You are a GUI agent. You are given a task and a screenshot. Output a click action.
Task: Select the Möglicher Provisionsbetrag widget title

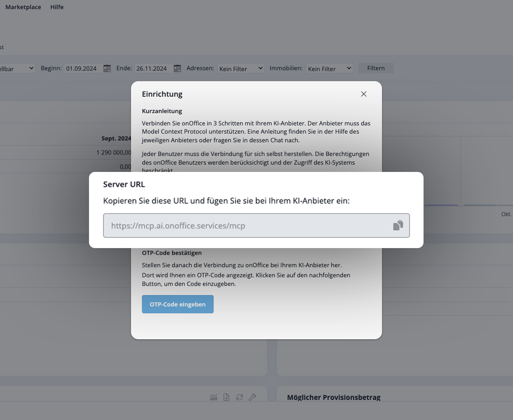334,398
